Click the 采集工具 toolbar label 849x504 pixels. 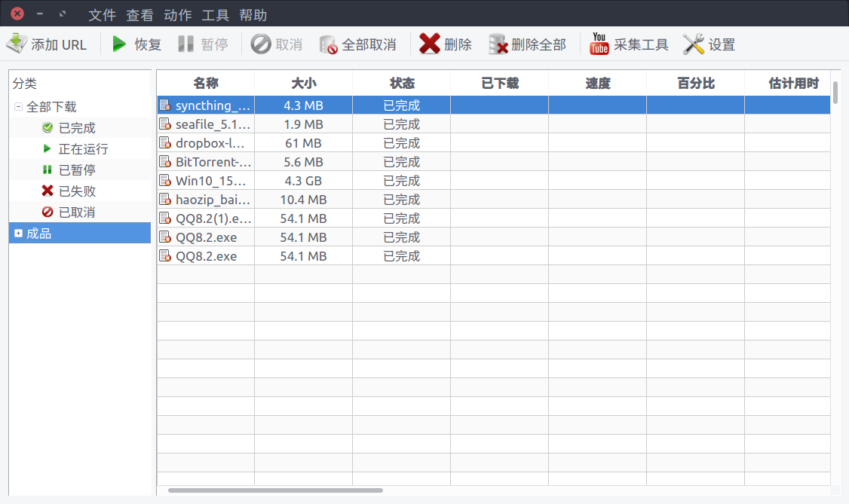pyautogui.click(x=641, y=44)
